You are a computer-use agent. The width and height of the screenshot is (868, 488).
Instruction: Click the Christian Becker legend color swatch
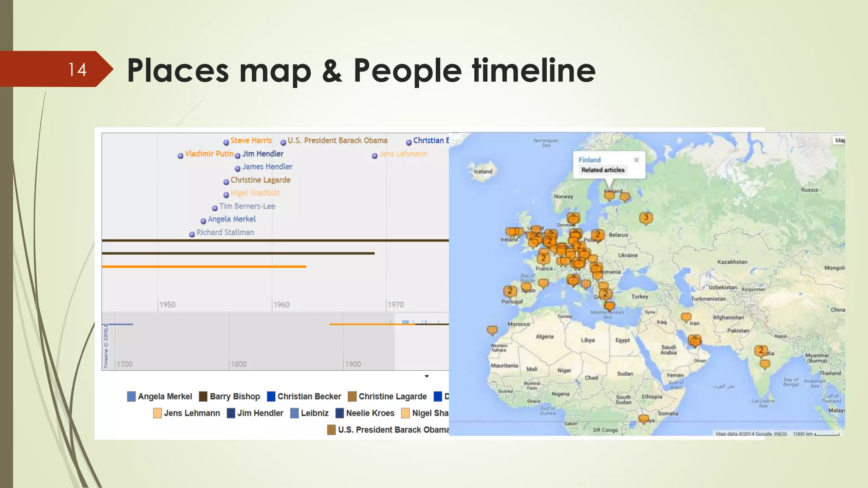(x=271, y=396)
